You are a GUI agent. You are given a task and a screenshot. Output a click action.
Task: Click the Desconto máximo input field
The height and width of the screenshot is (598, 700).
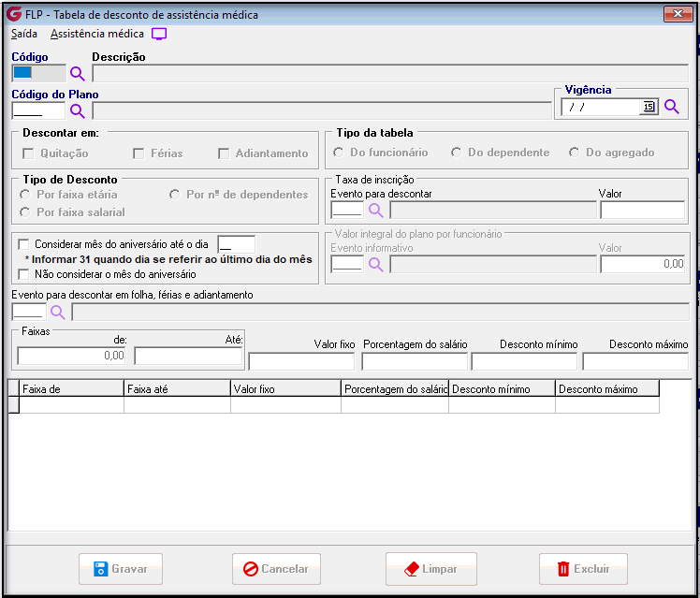635,361
